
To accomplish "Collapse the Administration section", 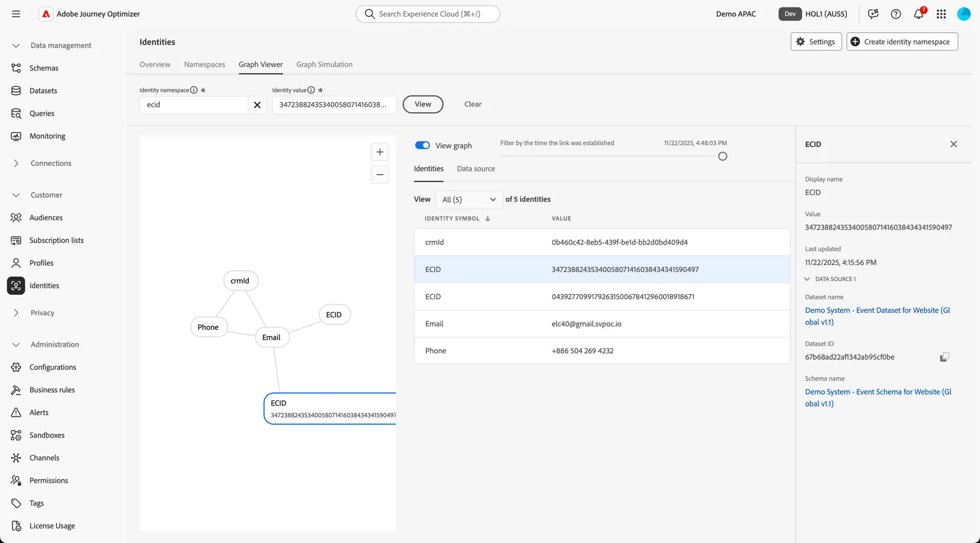I will 16,345.
